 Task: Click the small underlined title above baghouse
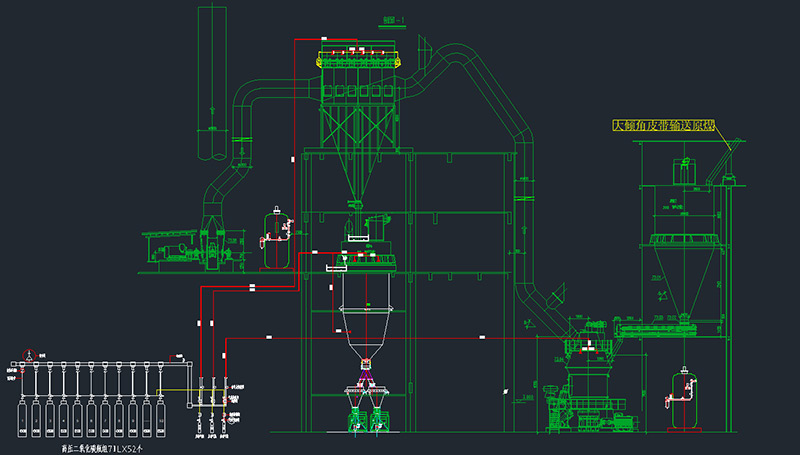tap(395, 18)
